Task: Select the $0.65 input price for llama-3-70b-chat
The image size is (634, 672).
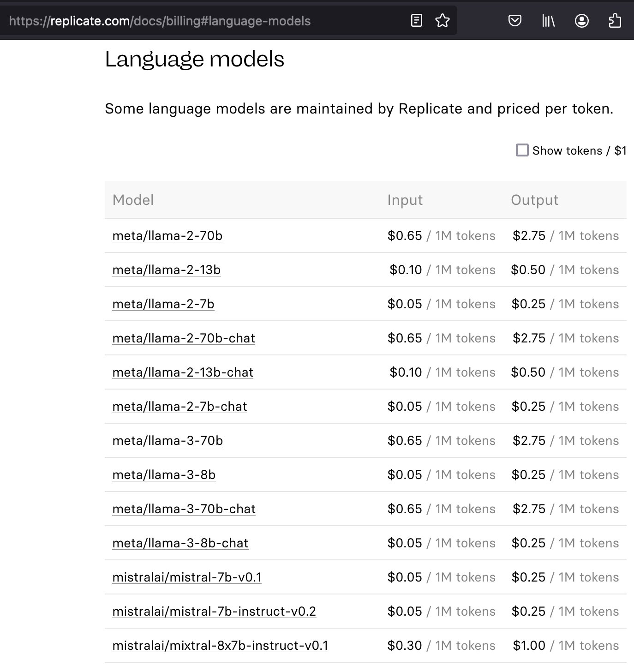Action: click(x=405, y=509)
